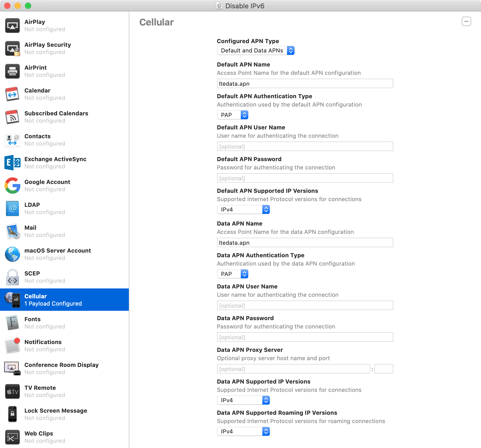Open the AirPlay payload icon
Viewport: 481px width, 448px height.
[12, 25]
